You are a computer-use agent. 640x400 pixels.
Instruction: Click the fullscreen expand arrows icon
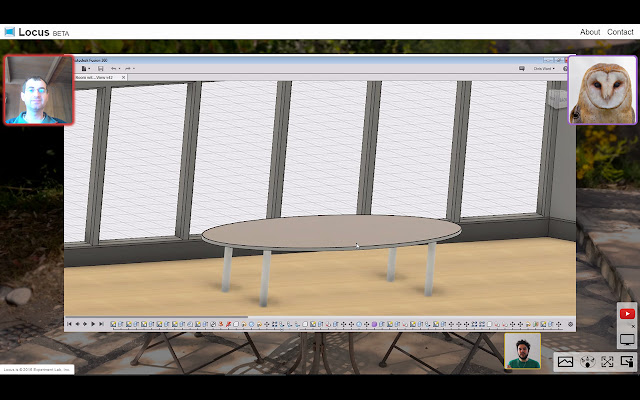click(607, 362)
